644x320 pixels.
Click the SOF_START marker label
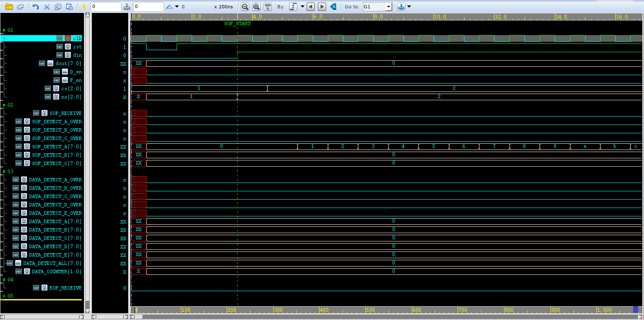point(237,24)
